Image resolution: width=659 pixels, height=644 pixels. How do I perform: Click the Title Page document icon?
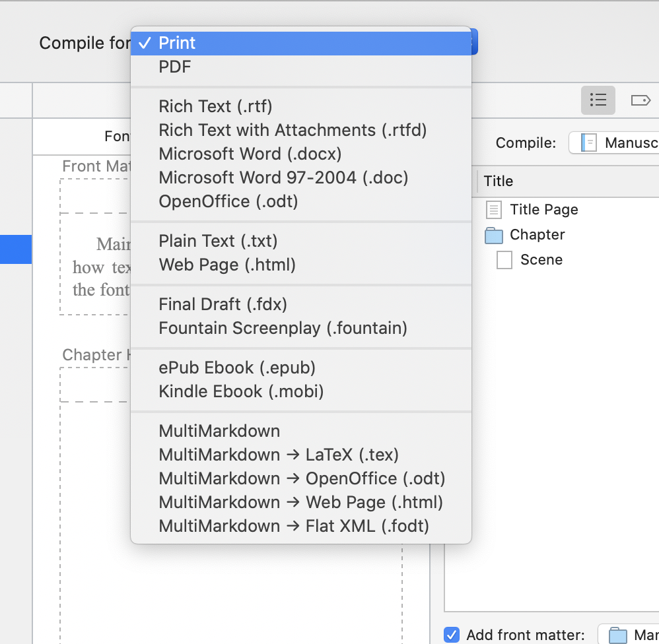[493, 210]
